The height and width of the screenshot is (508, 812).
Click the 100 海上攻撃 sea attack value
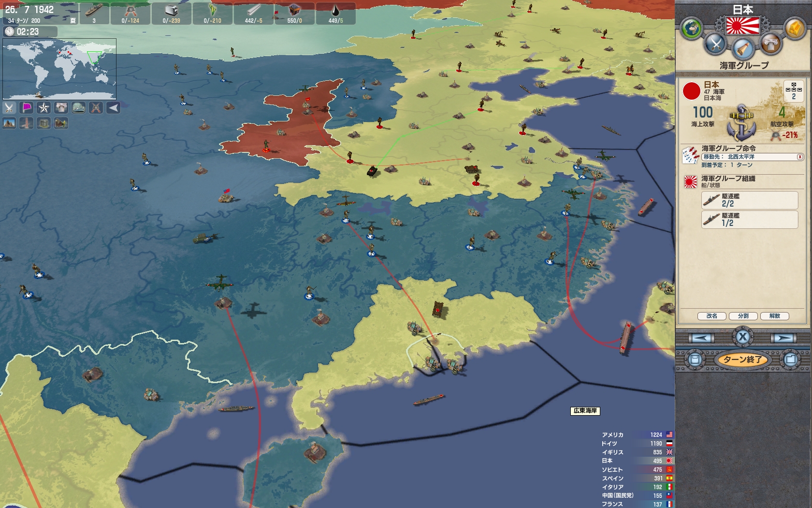click(x=703, y=116)
